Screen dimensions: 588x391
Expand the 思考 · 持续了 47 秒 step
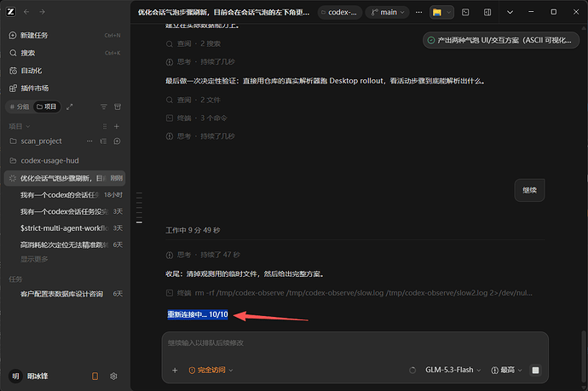(203, 255)
